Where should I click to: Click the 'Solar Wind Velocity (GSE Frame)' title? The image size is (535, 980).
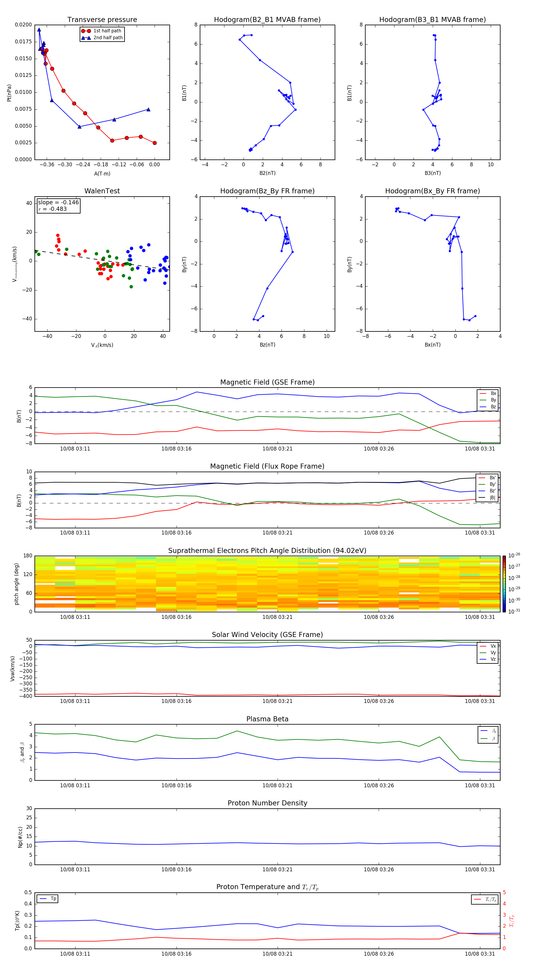pyautogui.click(x=267, y=635)
